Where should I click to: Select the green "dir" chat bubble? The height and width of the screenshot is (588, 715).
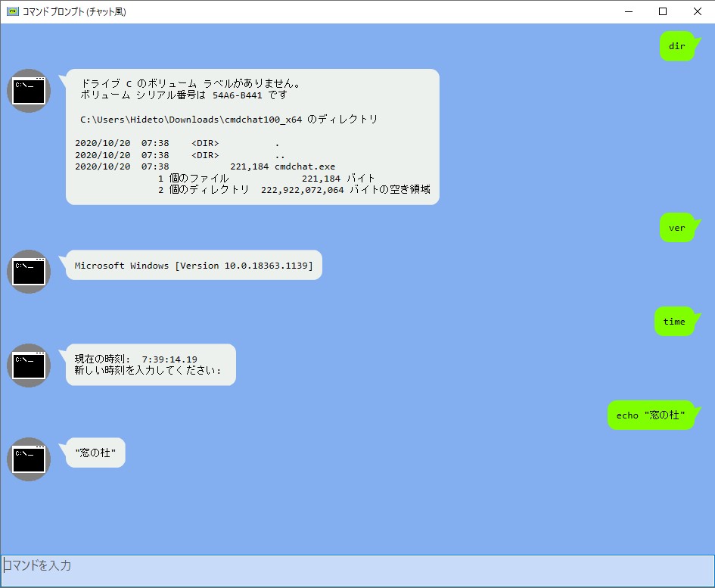coord(678,46)
